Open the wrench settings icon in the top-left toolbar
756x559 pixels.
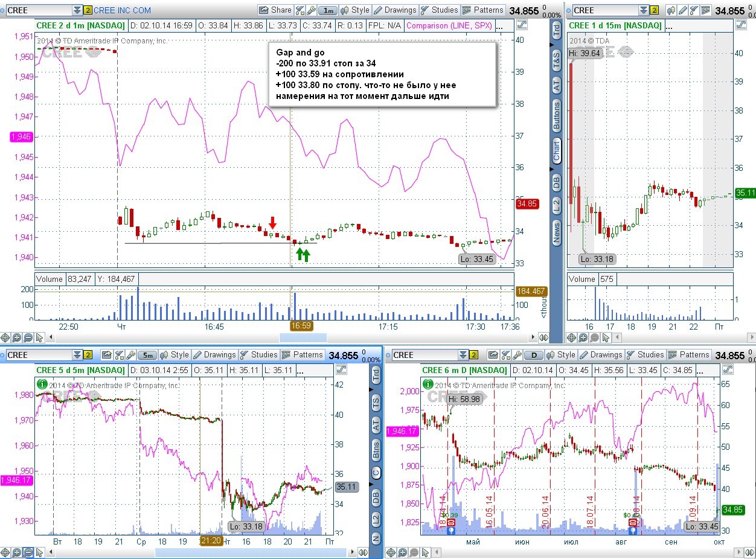point(312,10)
